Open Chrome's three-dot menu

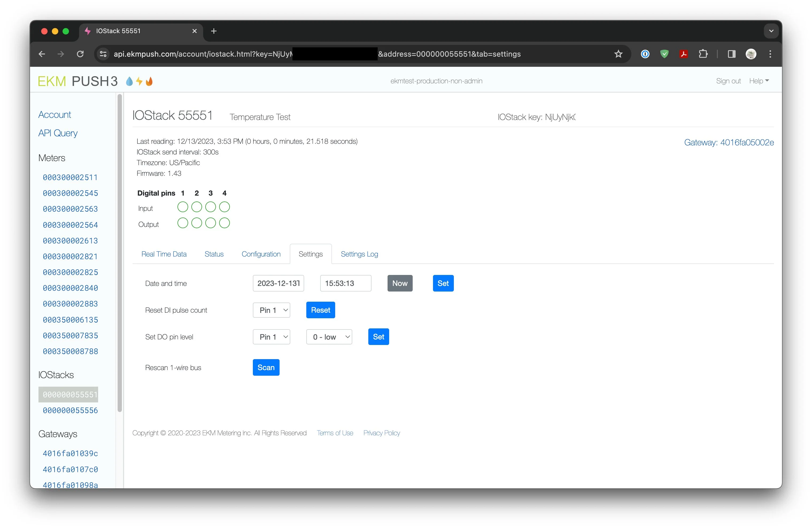[770, 54]
